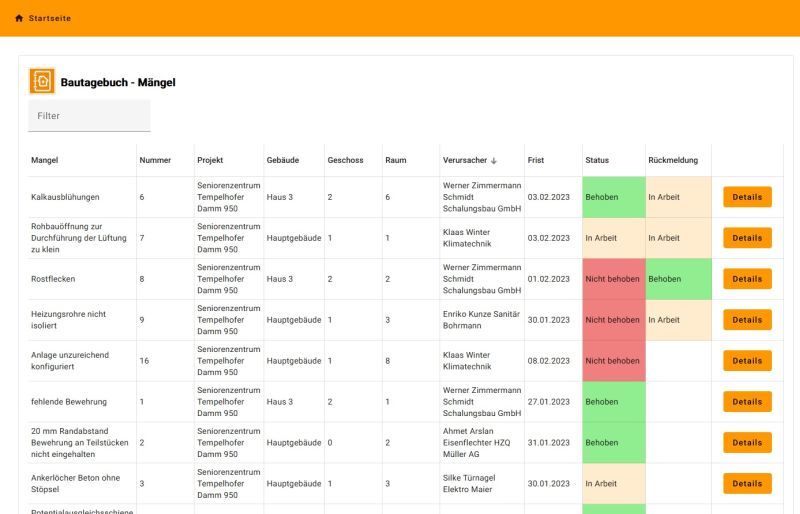This screenshot has width=800, height=514.
Task: Click the date 08.02.2023
Action: tap(548, 361)
